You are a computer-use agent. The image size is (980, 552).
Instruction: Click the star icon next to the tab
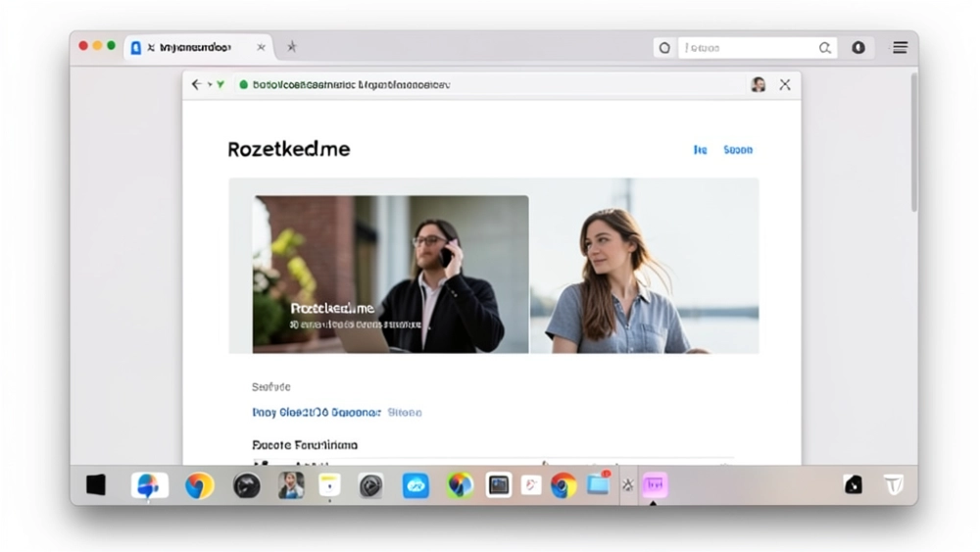click(291, 47)
